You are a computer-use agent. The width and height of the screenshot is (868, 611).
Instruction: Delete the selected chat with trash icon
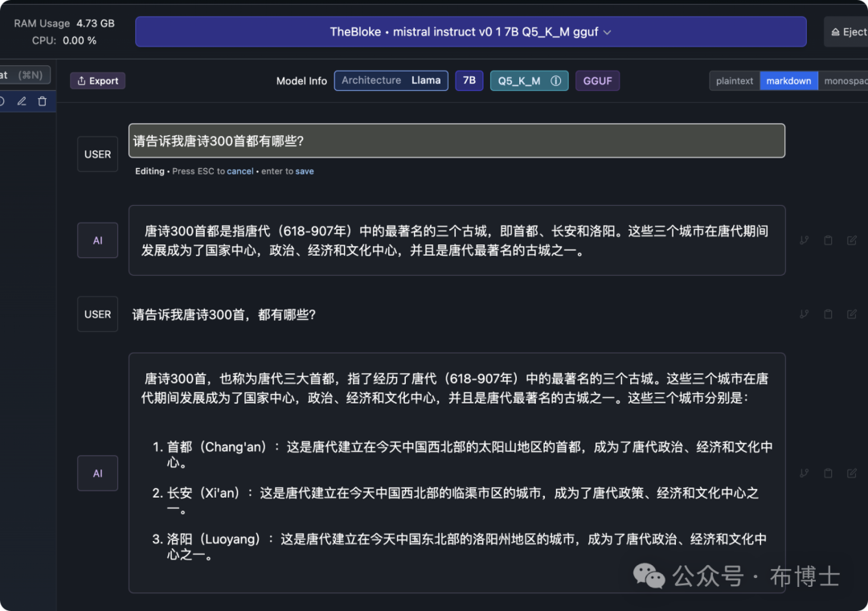tap(42, 101)
